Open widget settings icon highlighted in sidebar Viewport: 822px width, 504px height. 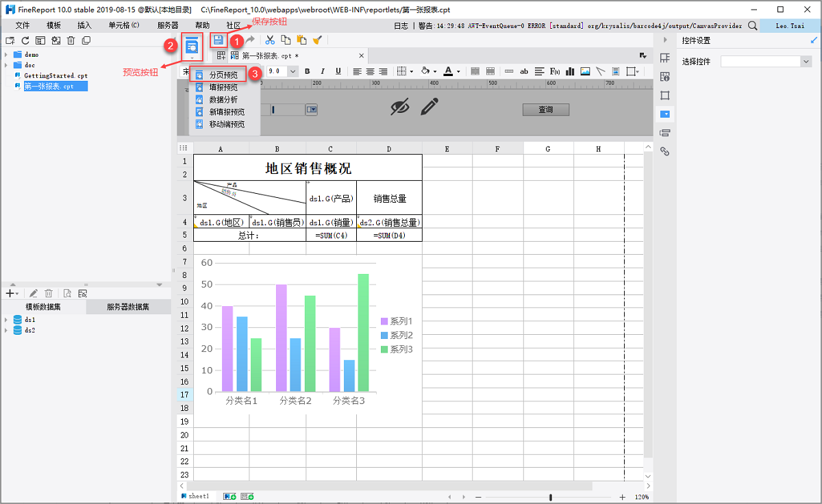coord(664,114)
